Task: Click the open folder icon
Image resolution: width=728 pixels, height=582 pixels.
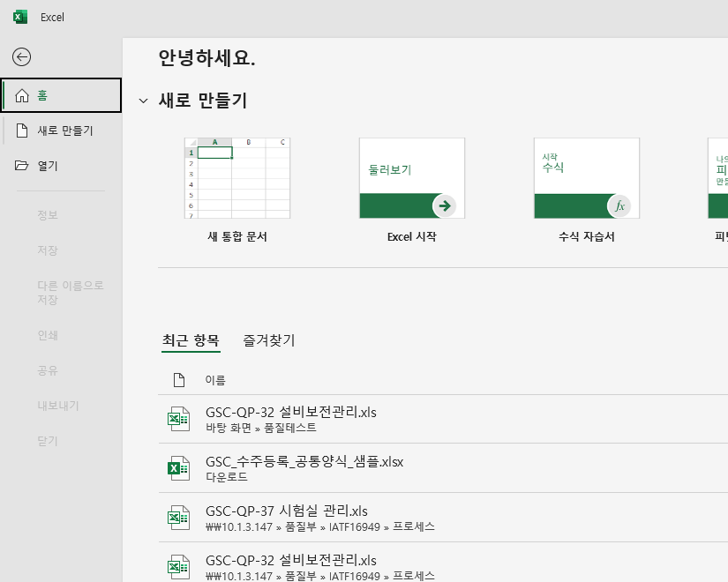Action: point(21,165)
